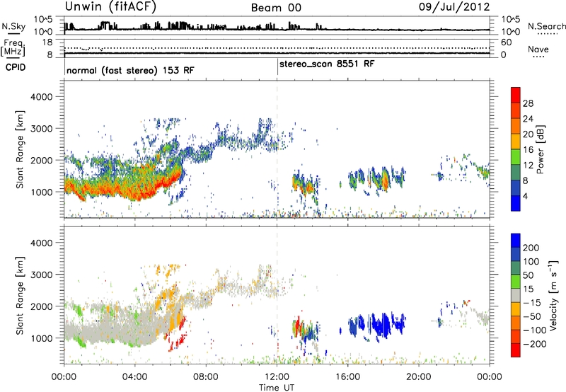Screen dimensions: 566x392
Task: Click the blue velocity patch near 18:00
Action: pos(383,324)
